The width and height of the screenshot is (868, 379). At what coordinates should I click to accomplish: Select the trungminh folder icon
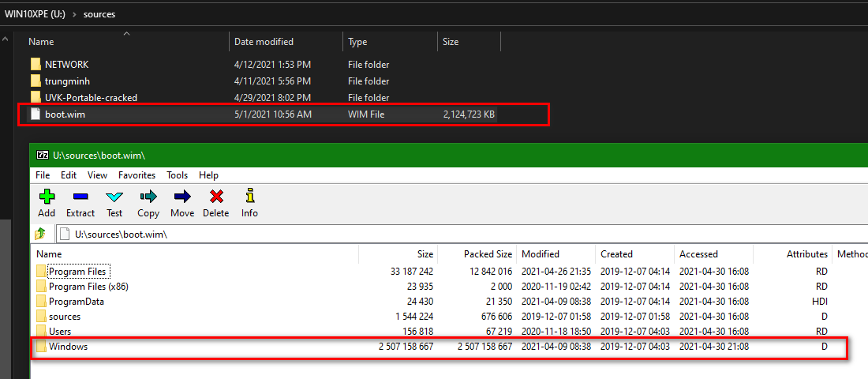pyautogui.click(x=36, y=81)
